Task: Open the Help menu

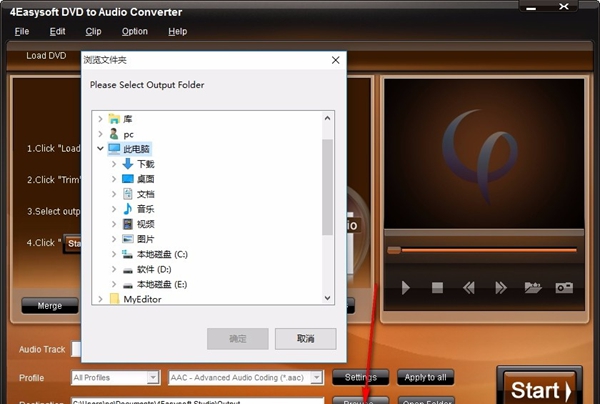Action: pos(178,31)
